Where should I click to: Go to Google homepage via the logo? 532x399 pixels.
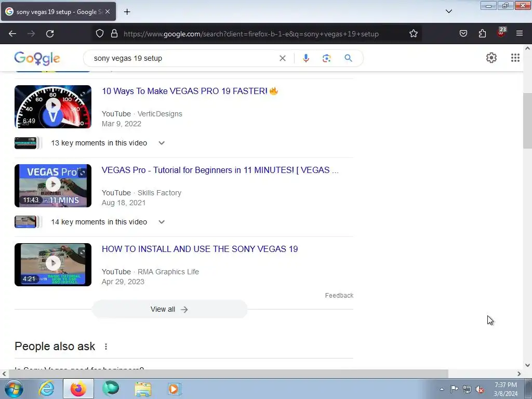click(37, 58)
